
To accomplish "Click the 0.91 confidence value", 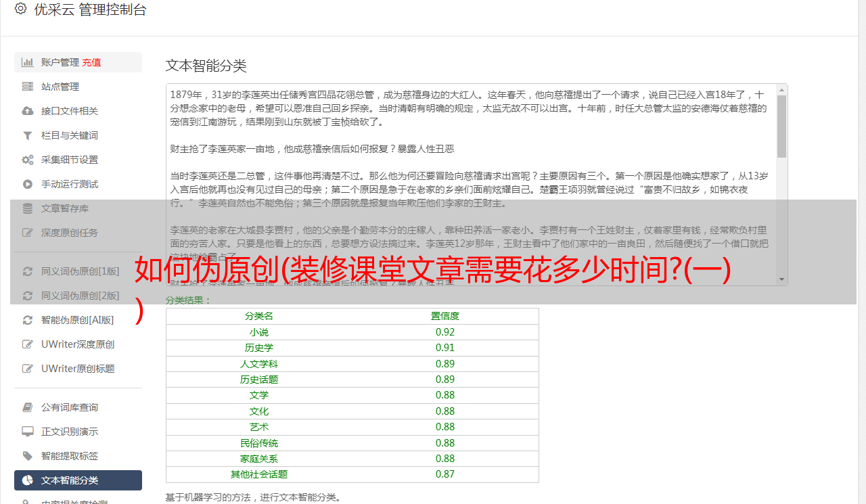I will [445, 348].
